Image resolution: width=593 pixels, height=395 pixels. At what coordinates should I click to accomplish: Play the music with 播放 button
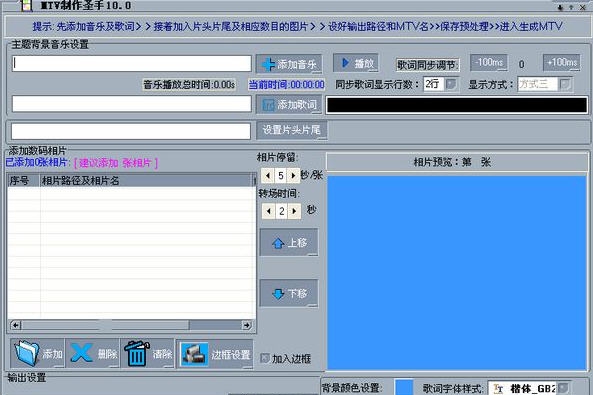pyautogui.click(x=356, y=63)
